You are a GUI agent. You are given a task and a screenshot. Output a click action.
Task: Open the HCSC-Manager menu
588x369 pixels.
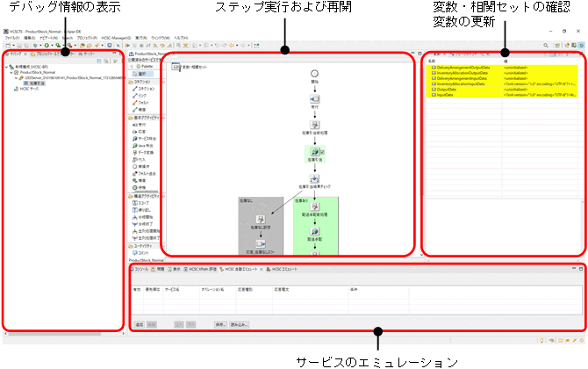pos(116,38)
